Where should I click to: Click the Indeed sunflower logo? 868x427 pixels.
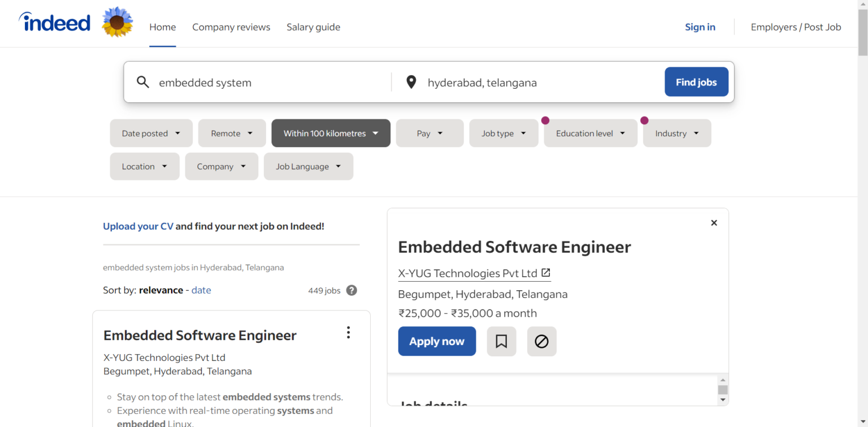117,23
